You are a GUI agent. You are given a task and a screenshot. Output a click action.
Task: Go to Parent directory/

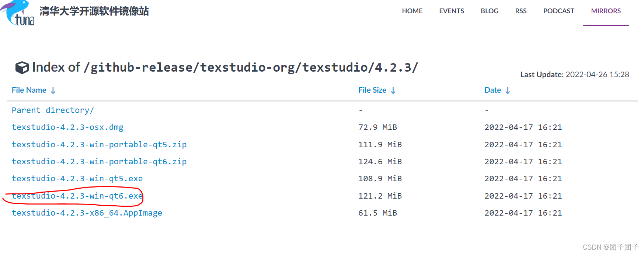click(x=53, y=110)
